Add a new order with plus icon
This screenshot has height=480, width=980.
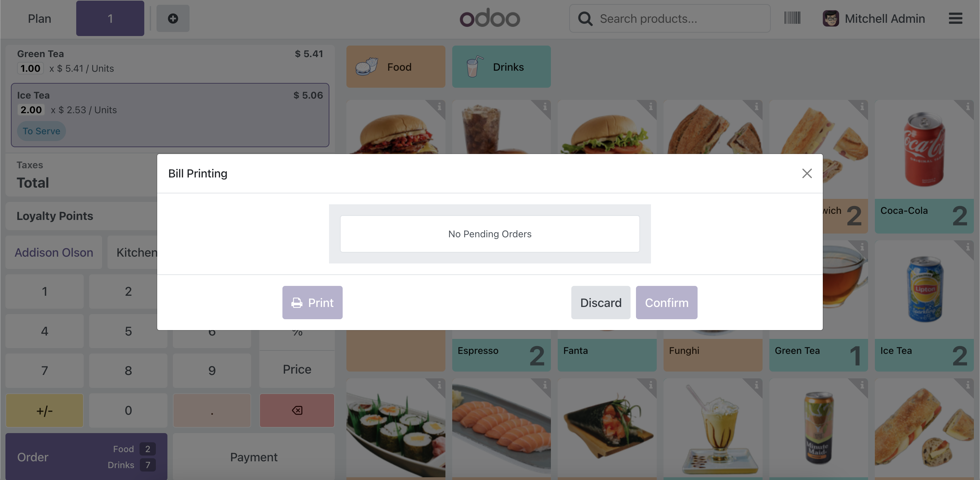click(173, 18)
